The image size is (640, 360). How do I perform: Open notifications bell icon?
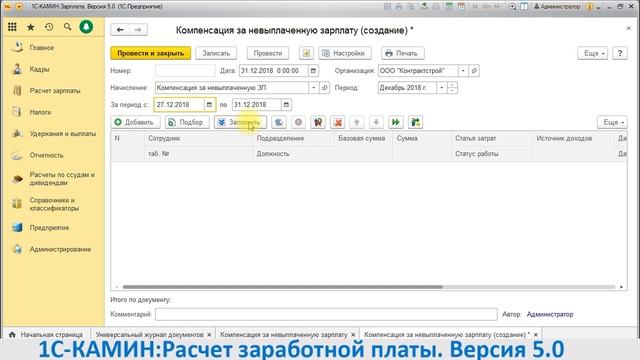point(86,27)
